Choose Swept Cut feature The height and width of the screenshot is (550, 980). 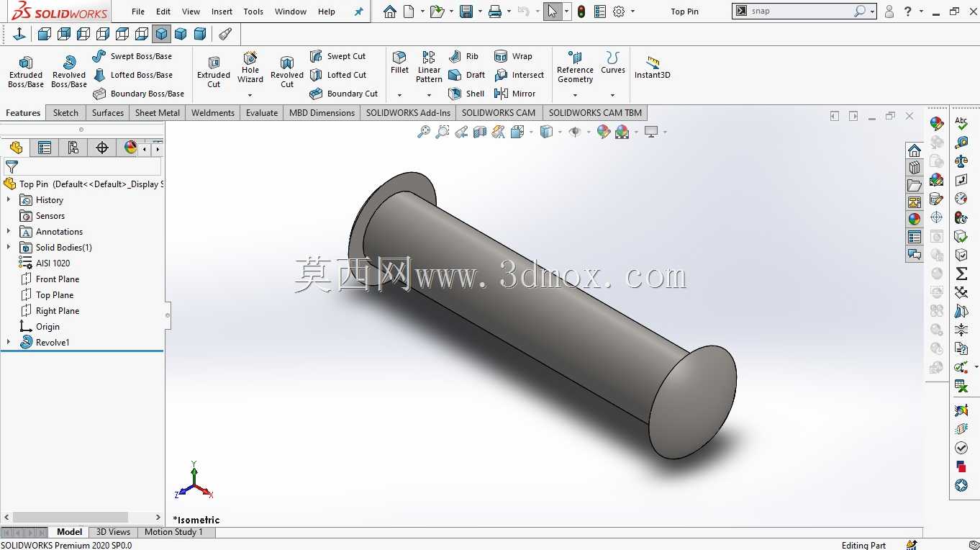tap(337, 56)
